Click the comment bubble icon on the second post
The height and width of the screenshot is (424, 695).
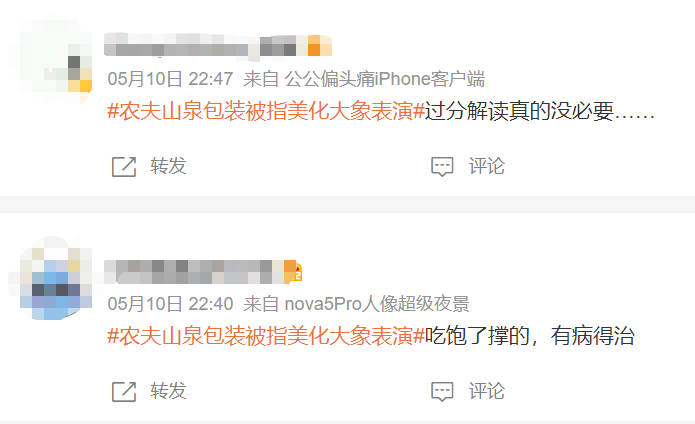(442, 392)
